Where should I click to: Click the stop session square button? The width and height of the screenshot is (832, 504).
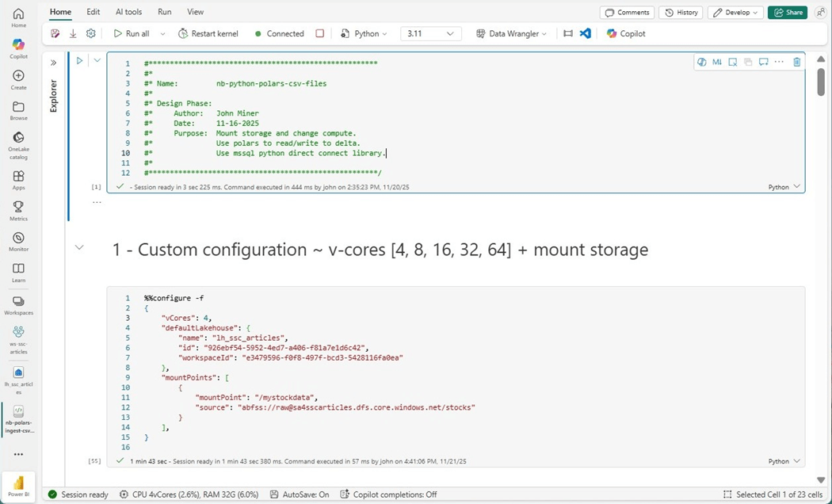click(320, 33)
